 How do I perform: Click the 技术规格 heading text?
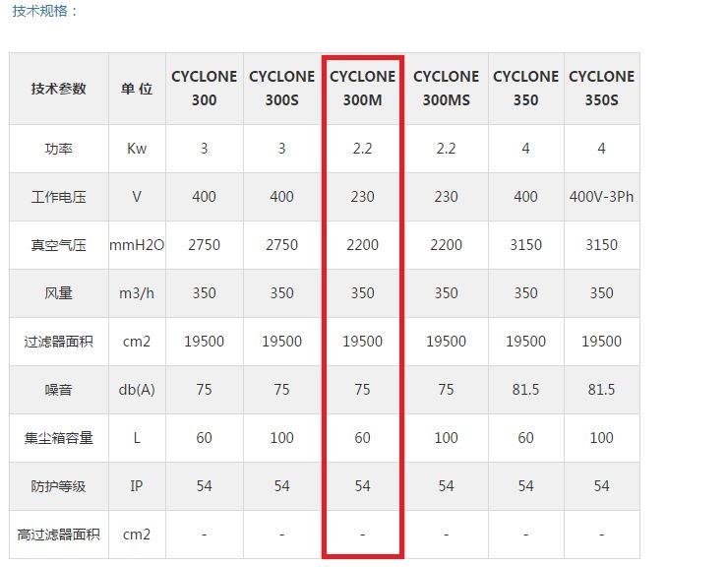tap(44, 11)
